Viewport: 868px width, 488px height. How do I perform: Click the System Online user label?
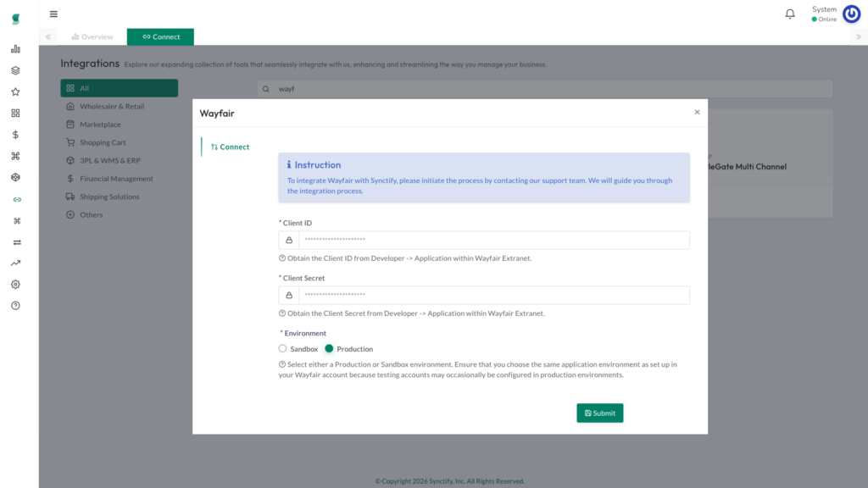tap(825, 14)
